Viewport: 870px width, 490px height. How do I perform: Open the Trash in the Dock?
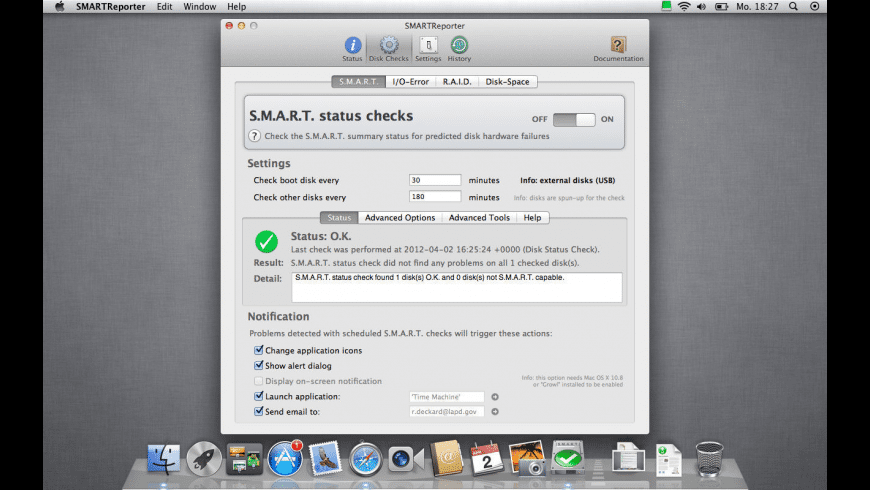point(709,459)
